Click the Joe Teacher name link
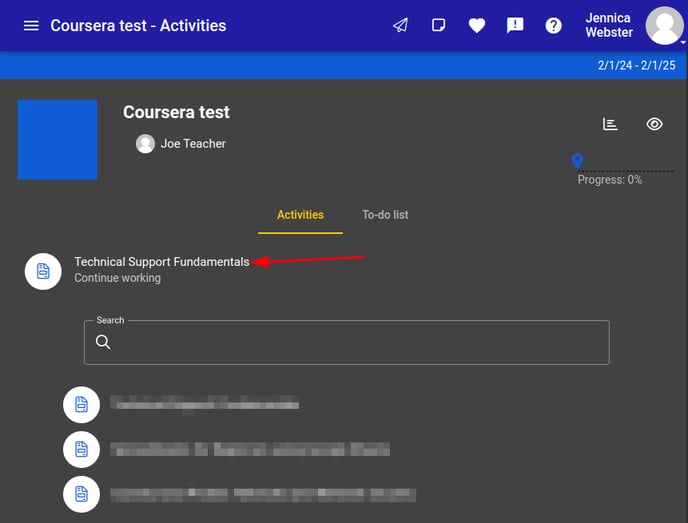 tap(193, 144)
